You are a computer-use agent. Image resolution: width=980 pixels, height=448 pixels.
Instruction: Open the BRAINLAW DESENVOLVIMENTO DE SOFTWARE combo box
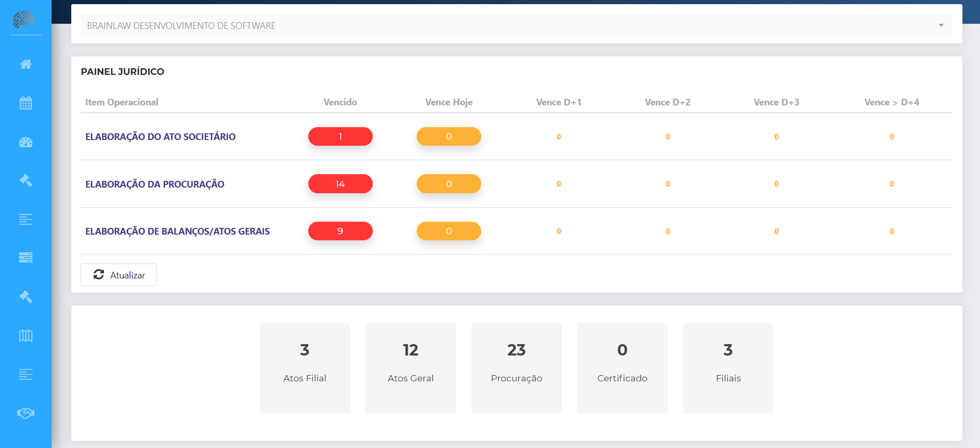[x=516, y=25]
